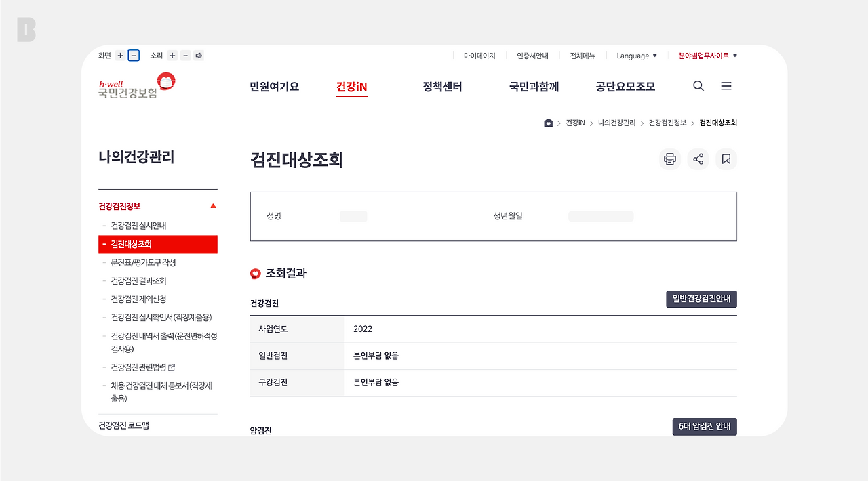Click the home icon in the breadcrumb
The image size is (868, 481).
click(549, 123)
